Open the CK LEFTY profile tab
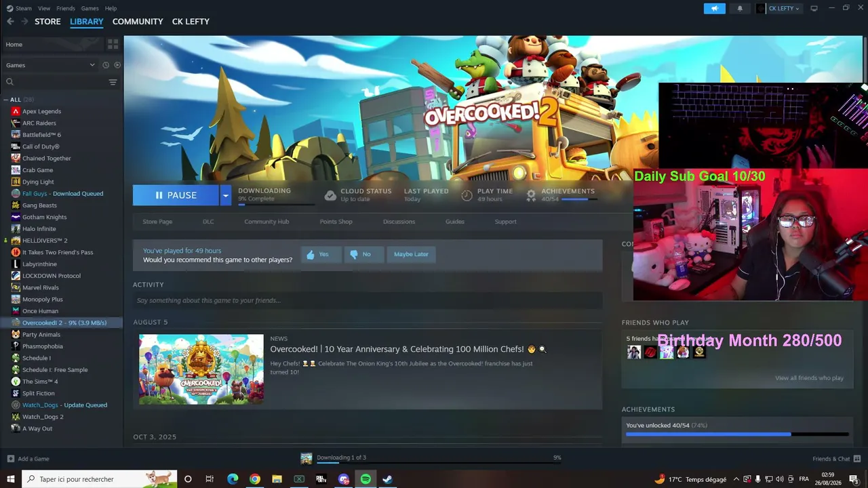 (x=191, y=22)
